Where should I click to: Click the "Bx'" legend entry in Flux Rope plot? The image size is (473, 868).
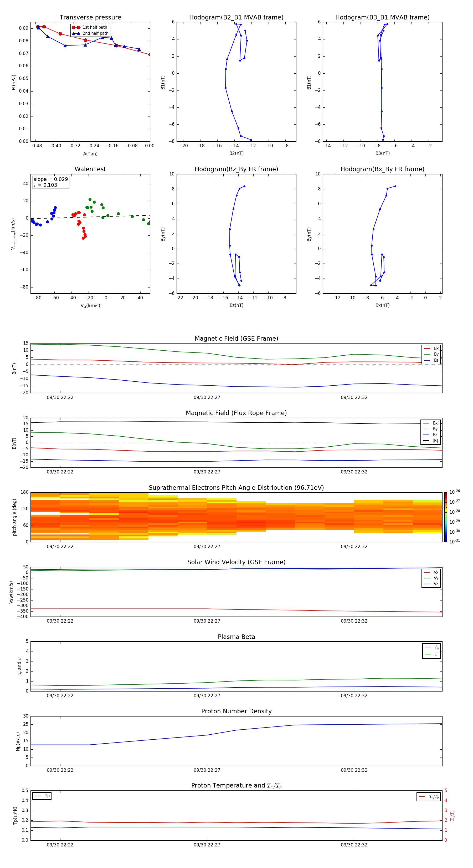[431, 423]
